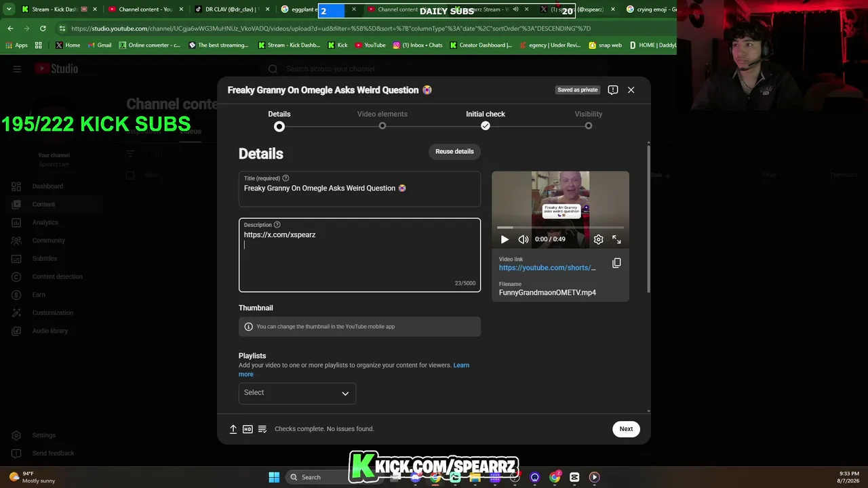Reload the current page
This screenshot has width=868, height=488.
[x=43, y=28]
